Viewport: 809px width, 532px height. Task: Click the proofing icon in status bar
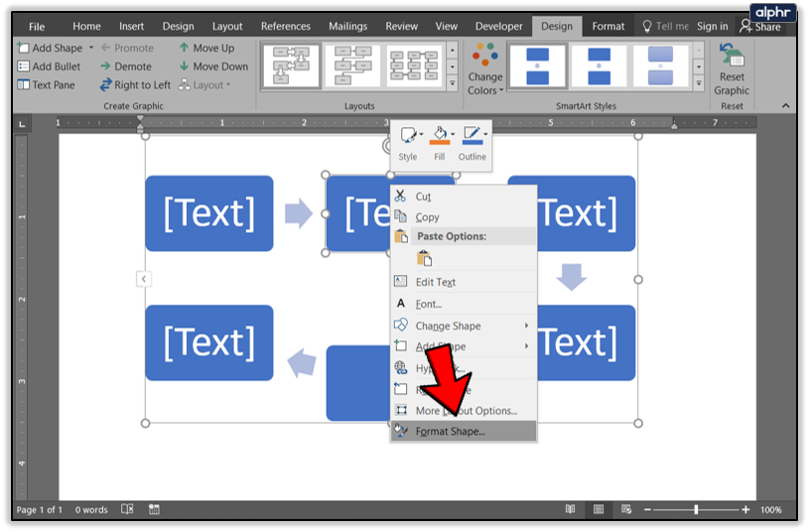pyautogui.click(x=127, y=509)
